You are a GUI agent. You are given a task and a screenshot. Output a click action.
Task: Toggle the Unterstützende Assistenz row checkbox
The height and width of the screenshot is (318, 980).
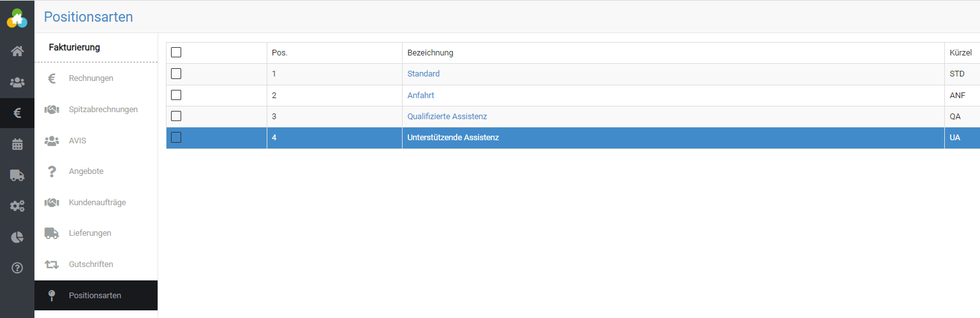click(176, 138)
